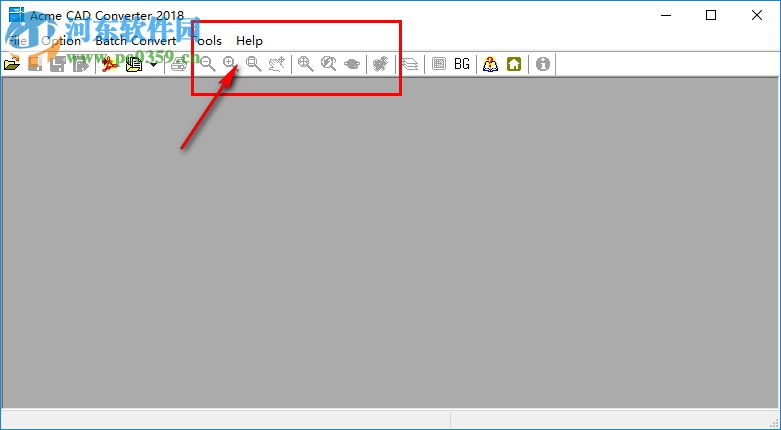
Task: Click the Zoom Extents magnifier icon
Action: tap(305, 64)
